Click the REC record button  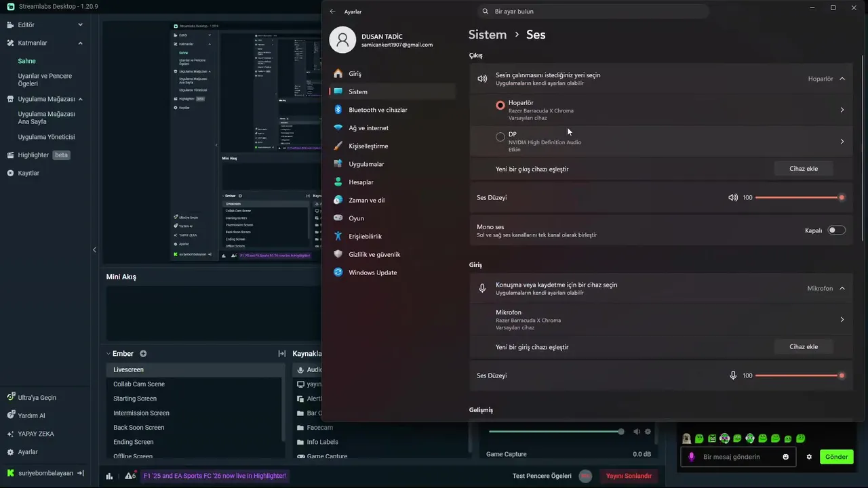[585, 476]
